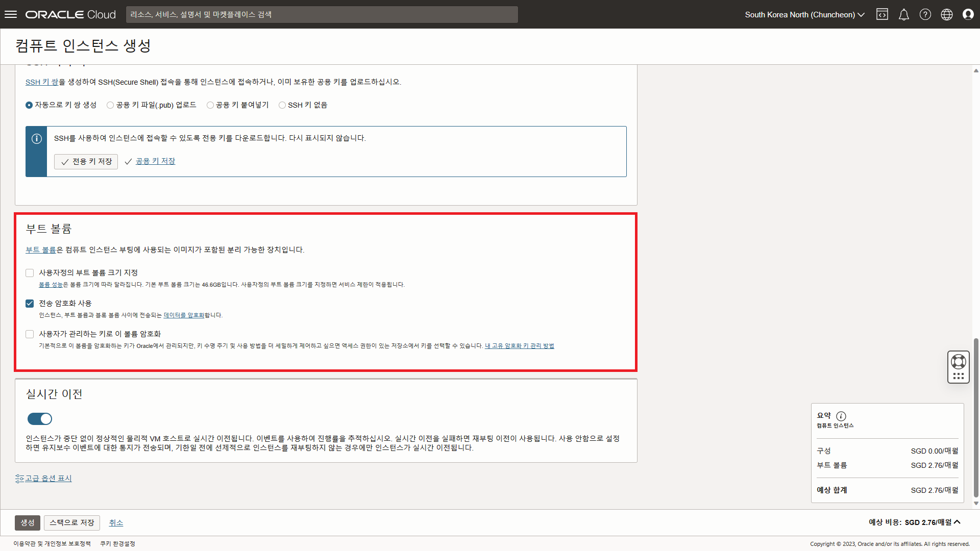The image size is (980, 551).
Task: Uncheck in-transit encryption checkbox
Action: [x=30, y=304]
